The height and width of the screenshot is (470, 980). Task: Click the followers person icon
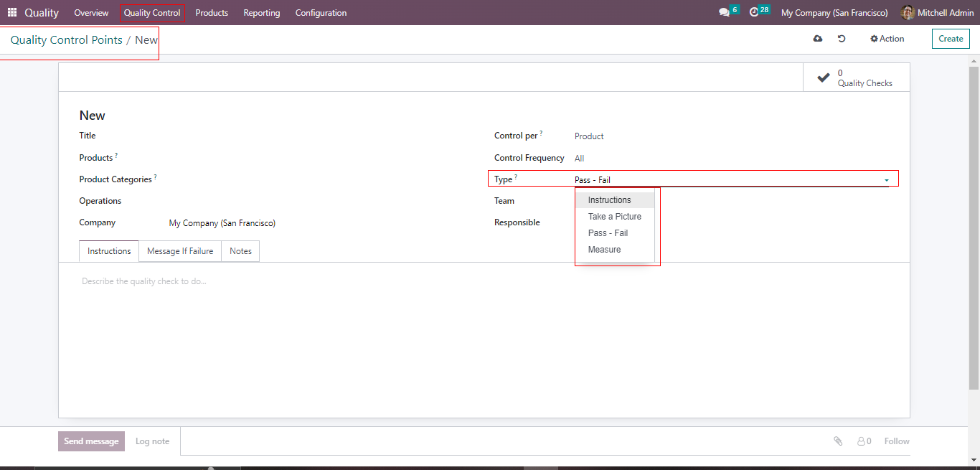coord(863,441)
